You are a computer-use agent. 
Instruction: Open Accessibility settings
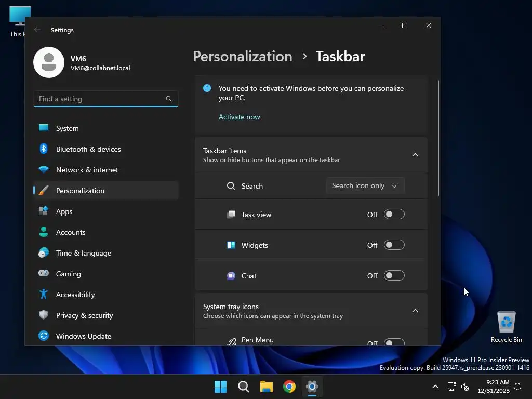[x=106, y=294]
